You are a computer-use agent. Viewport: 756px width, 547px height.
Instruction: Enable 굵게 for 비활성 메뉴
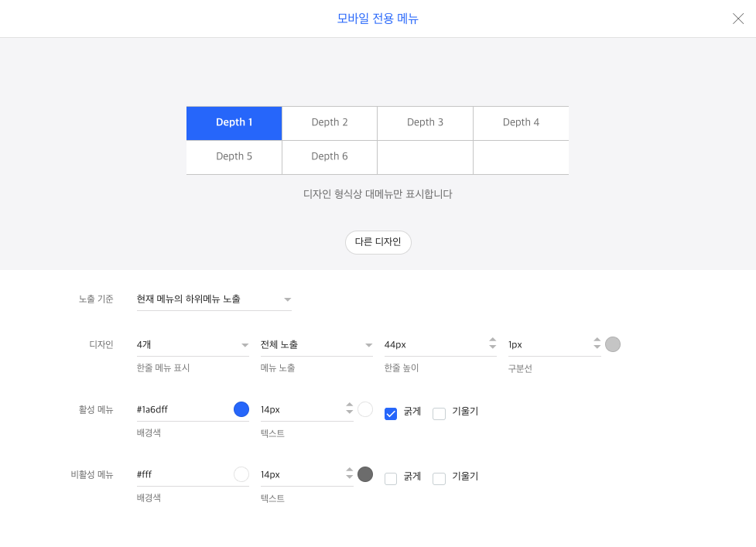pyautogui.click(x=391, y=479)
